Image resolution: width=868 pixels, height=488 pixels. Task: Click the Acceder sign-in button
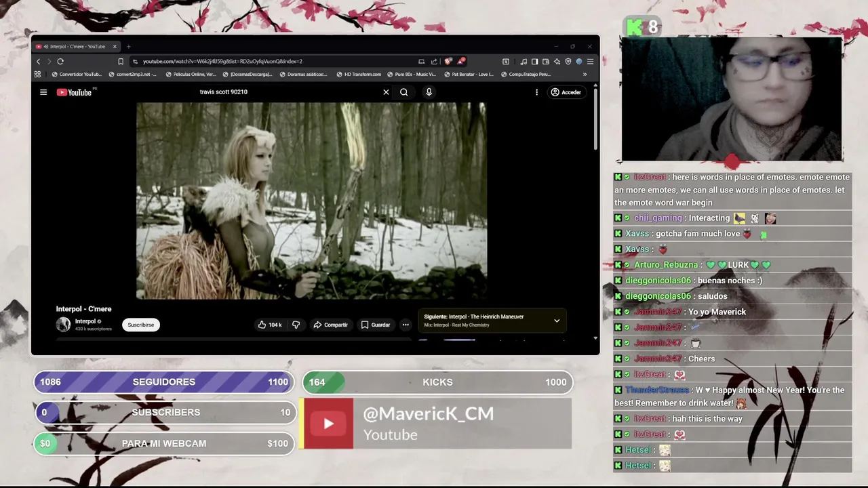click(x=566, y=92)
